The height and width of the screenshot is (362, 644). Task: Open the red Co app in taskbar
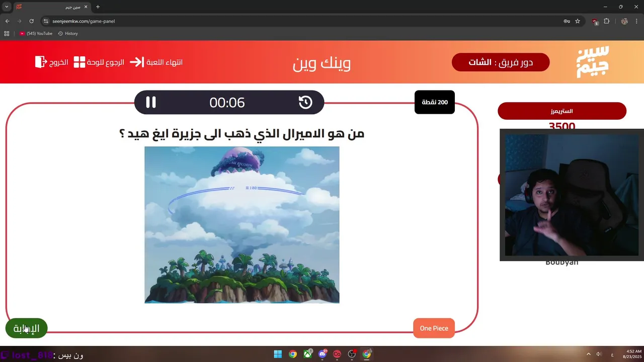tap(337, 354)
